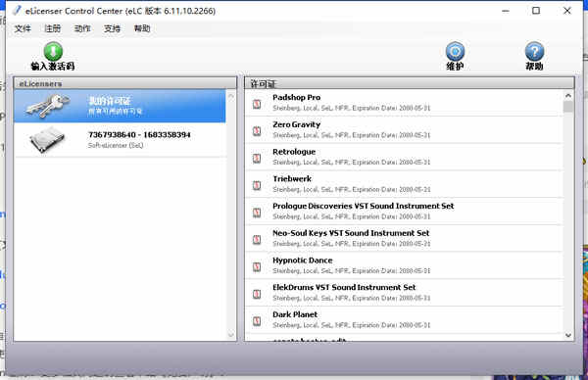Click the license icon beside Padshop Pro
Viewport: 588px width, 380px height.
click(257, 104)
